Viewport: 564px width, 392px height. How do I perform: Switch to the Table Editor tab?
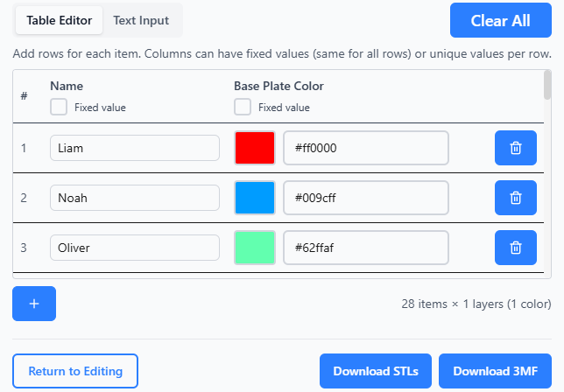tap(59, 20)
